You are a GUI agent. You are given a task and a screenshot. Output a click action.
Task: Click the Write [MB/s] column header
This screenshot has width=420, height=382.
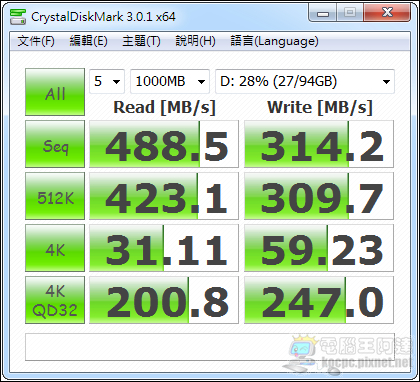point(319,108)
